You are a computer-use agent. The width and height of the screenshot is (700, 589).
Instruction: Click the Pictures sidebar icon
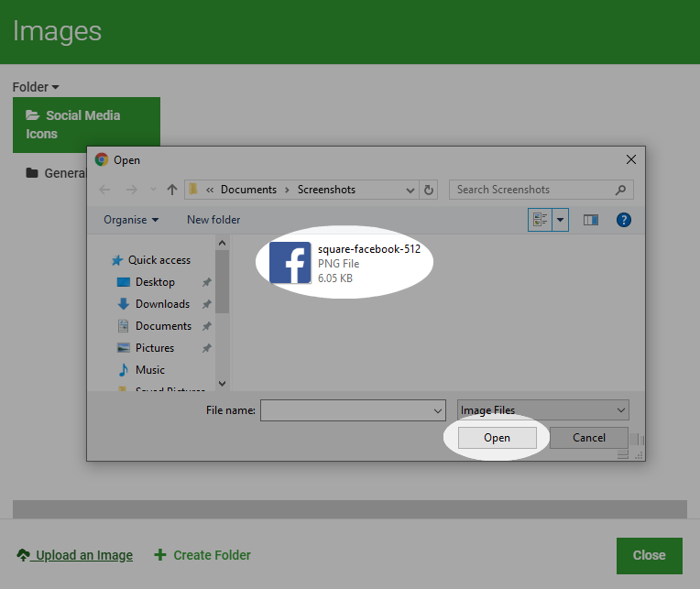tap(123, 347)
